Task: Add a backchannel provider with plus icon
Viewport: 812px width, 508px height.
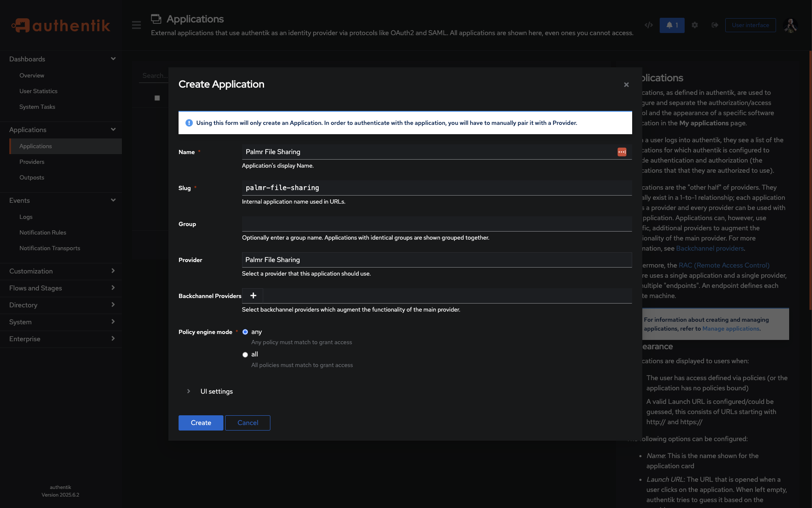Action: [x=253, y=295]
